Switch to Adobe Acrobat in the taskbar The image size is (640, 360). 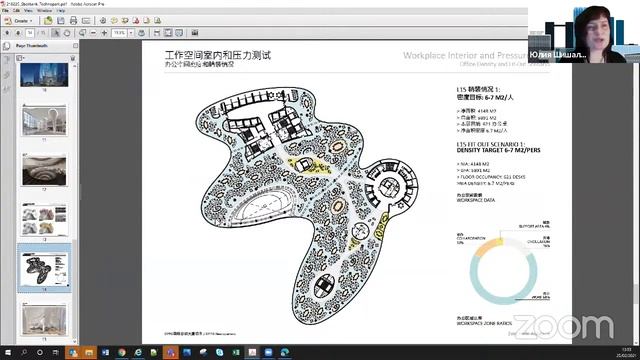pos(252,352)
